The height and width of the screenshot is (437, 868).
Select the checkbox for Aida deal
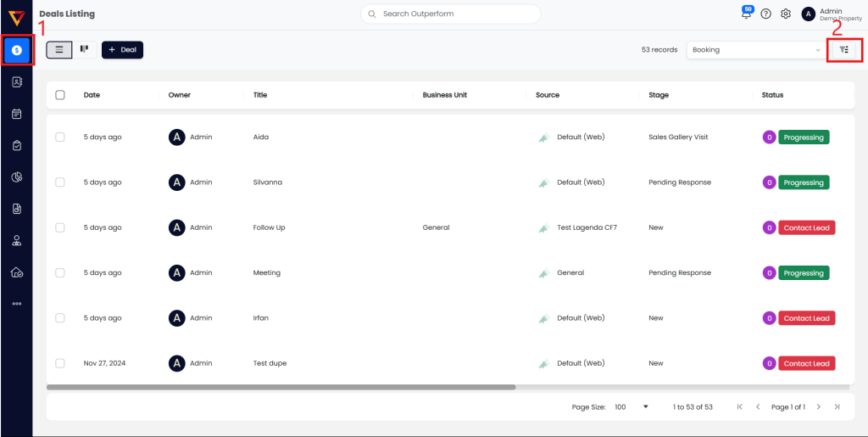[60, 137]
